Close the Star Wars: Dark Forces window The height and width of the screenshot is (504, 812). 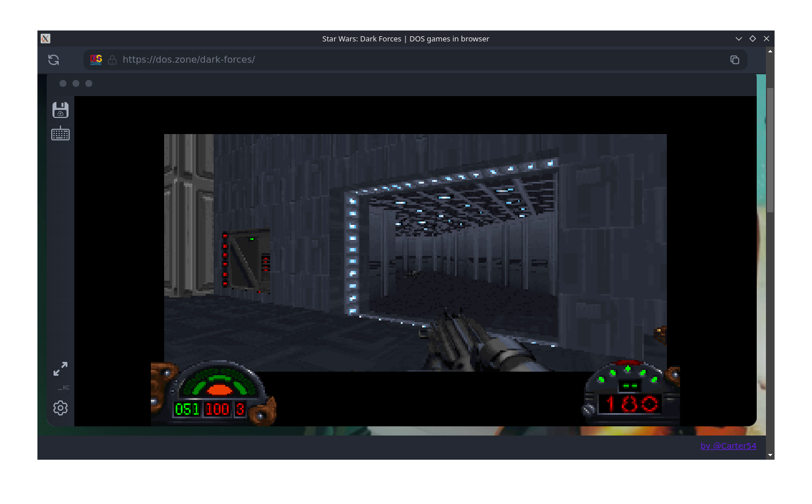(x=767, y=39)
